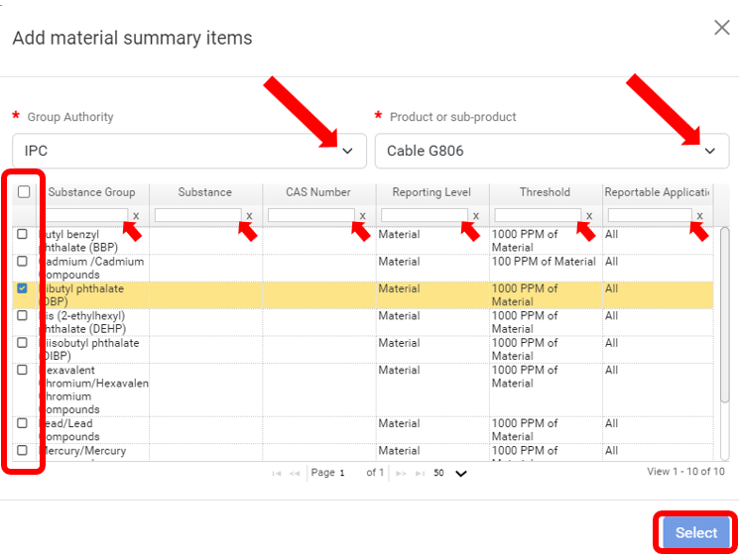Screen dimensions: 739x560
Task: Click the Substance filter text field
Action: tap(197, 216)
